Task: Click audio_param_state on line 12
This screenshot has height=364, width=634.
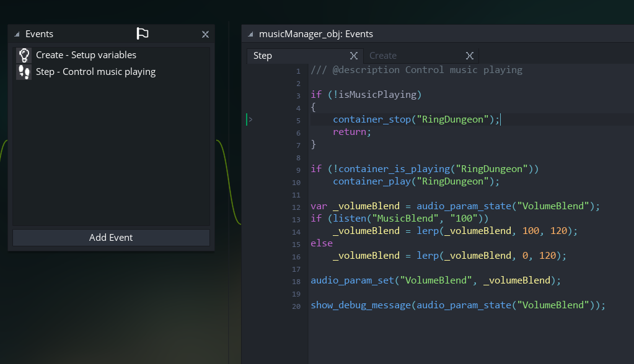Action: click(x=464, y=206)
